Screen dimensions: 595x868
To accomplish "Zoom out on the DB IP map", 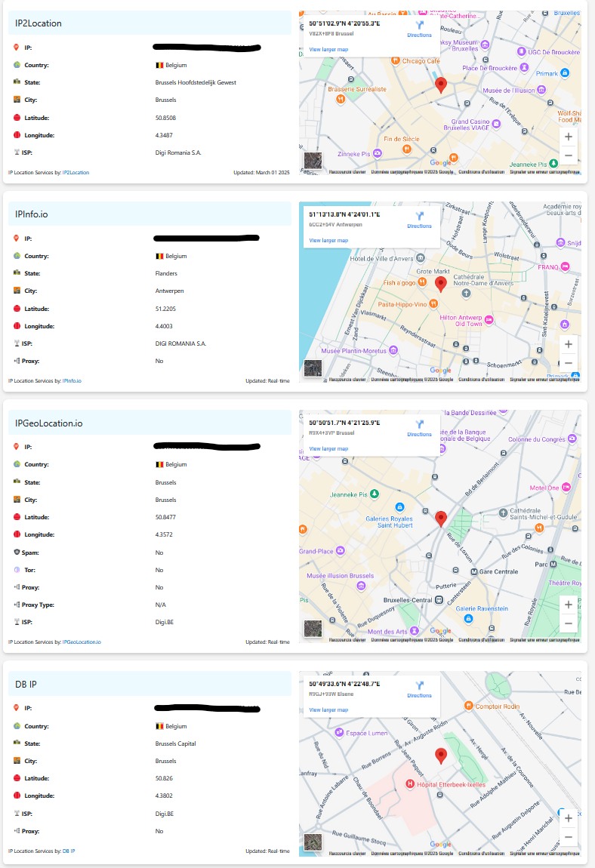I will [569, 837].
